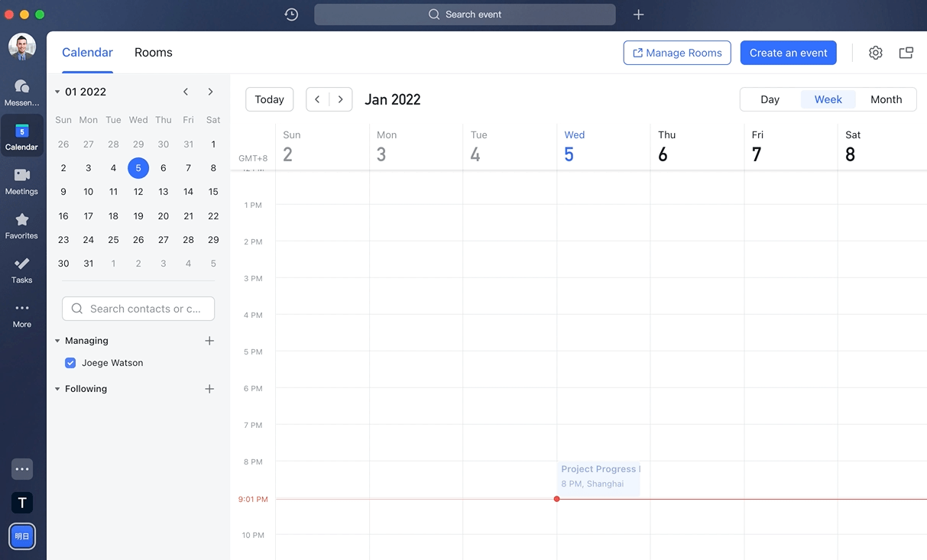Add a calendar under Managing
The height and width of the screenshot is (560, 927).
(x=209, y=341)
